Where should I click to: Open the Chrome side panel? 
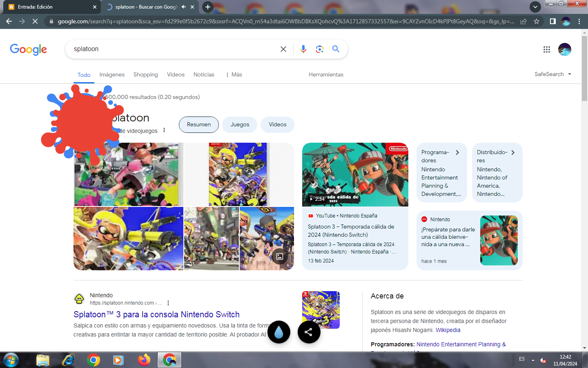point(552,21)
